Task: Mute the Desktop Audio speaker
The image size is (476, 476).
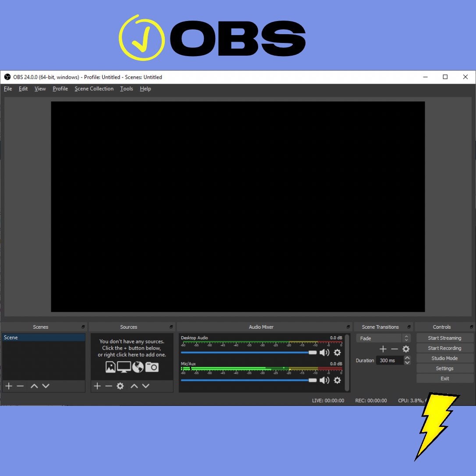Action: coord(324,352)
